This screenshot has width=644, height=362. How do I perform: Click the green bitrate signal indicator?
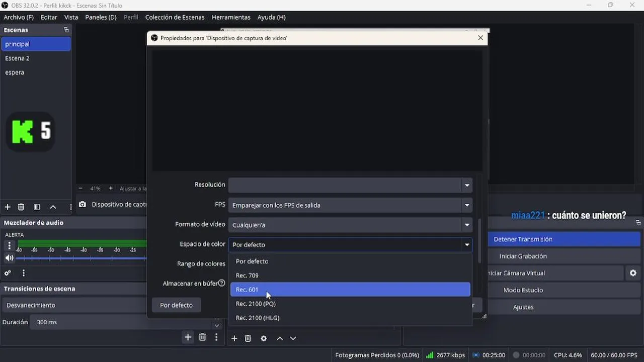tap(429, 355)
